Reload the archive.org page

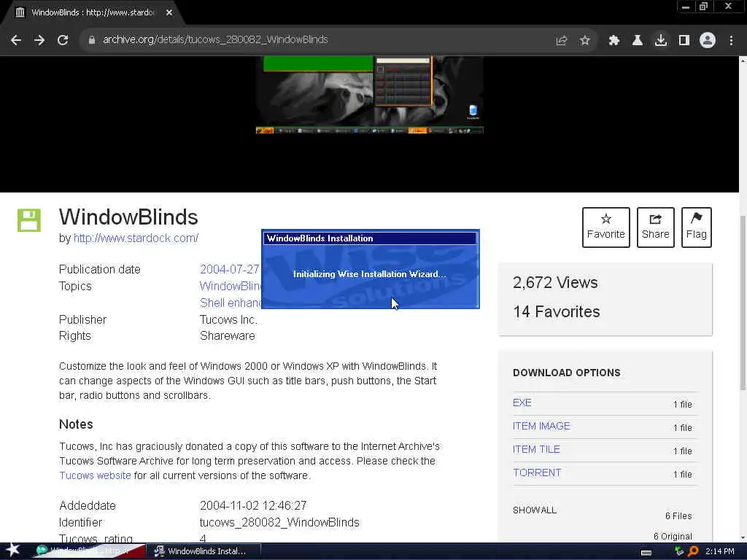(63, 40)
